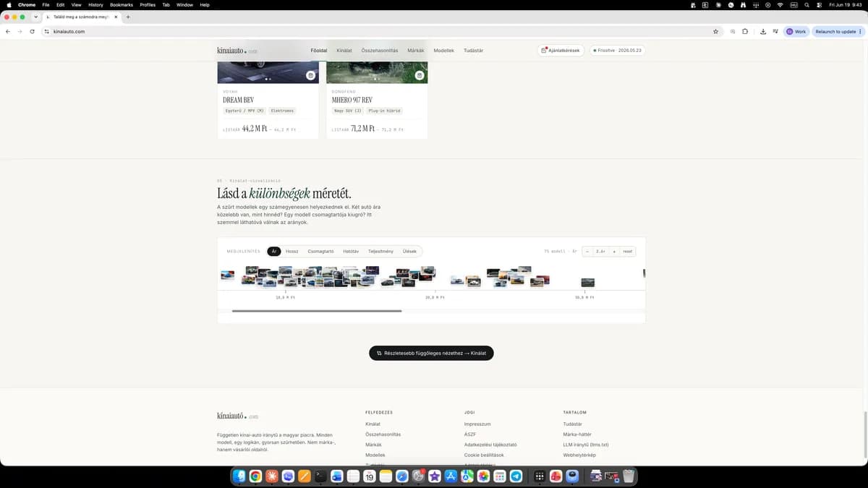This screenshot has height=488, width=868.
Task: Open Terminal from the Dock
Action: pyautogui.click(x=320, y=476)
